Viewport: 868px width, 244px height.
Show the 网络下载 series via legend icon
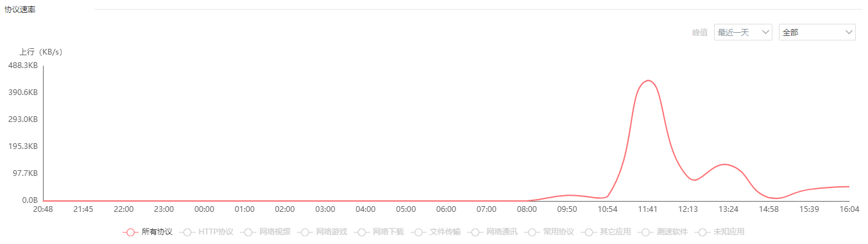(x=362, y=232)
